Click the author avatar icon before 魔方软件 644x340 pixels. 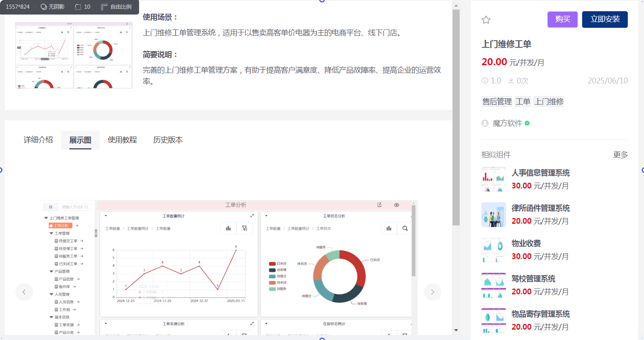pyautogui.click(x=485, y=123)
